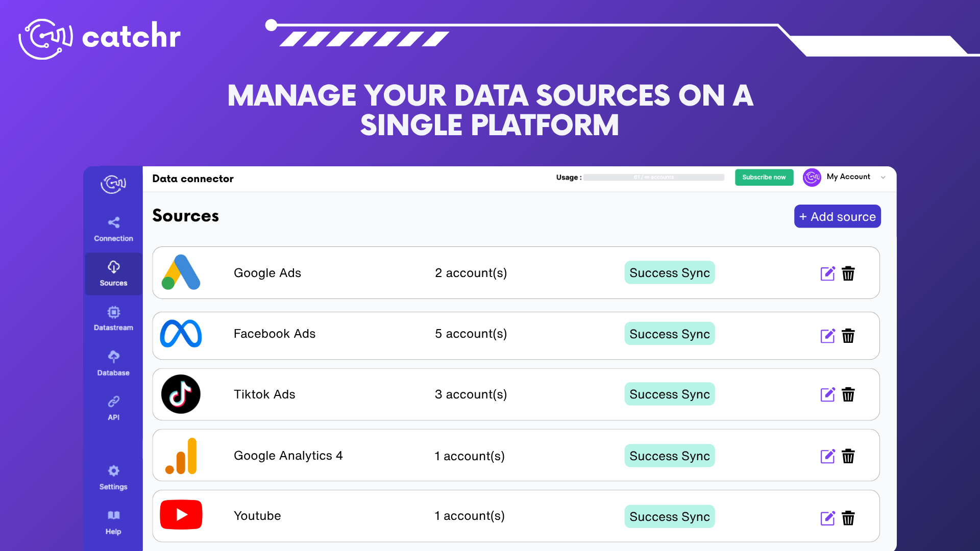Click the Youtube logo icon
This screenshot has height=551, width=980.
[181, 515]
